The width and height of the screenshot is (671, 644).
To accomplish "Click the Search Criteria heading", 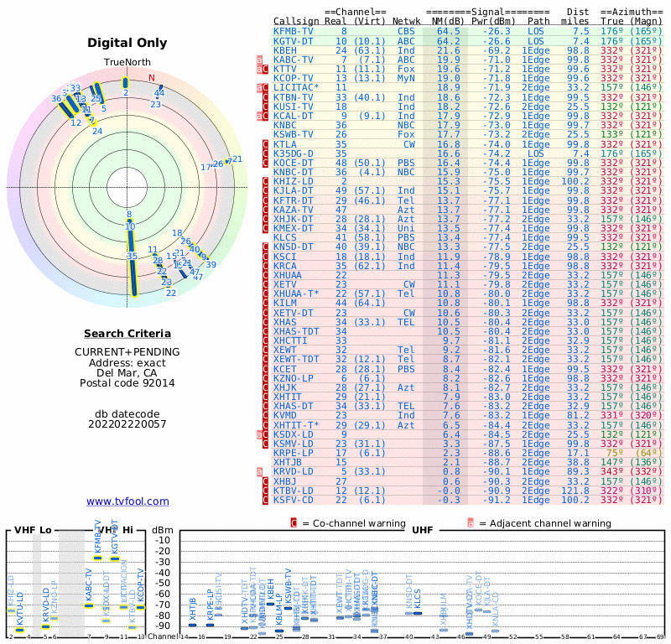I will tap(127, 334).
